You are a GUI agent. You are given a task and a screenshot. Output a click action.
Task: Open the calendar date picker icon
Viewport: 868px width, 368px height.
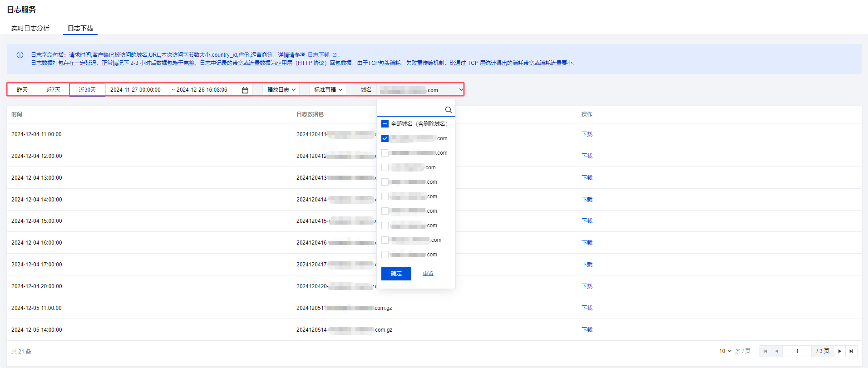click(245, 90)
